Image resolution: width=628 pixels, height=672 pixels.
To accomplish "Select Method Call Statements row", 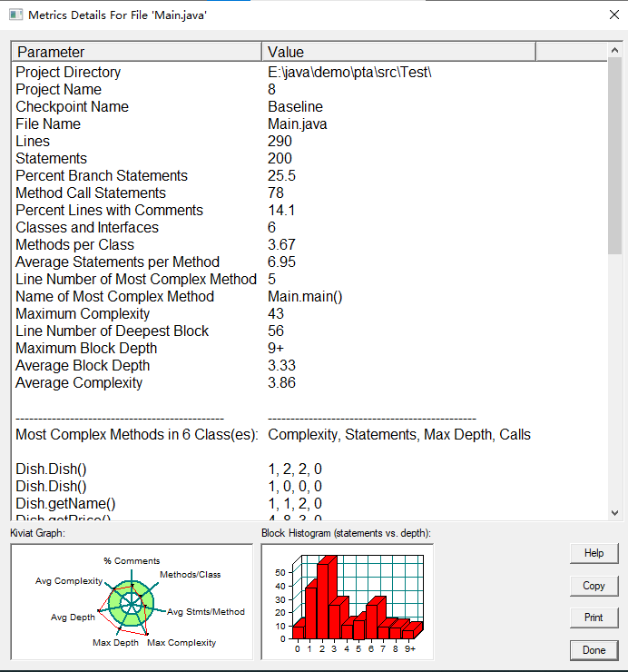I will 309,193.
